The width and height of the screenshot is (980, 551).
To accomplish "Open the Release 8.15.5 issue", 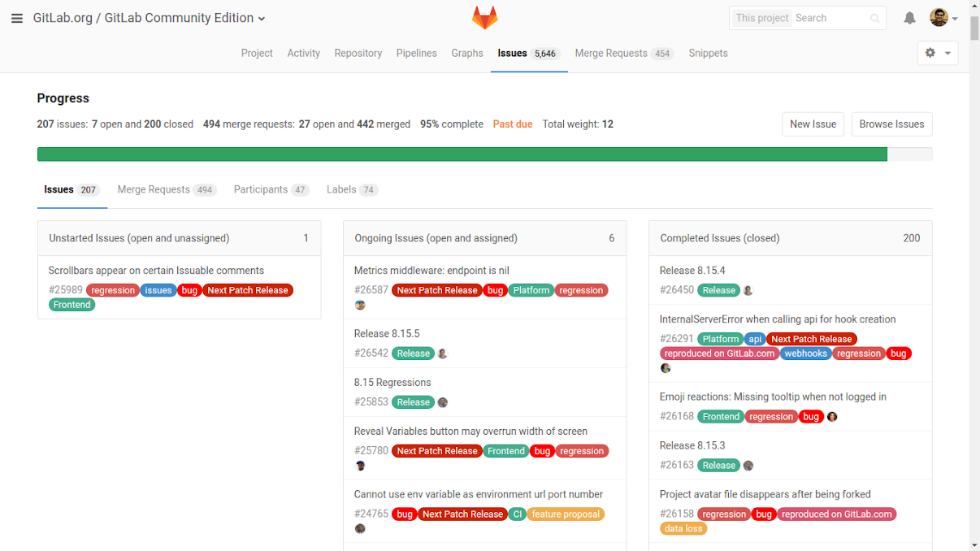I will (387, 334).
